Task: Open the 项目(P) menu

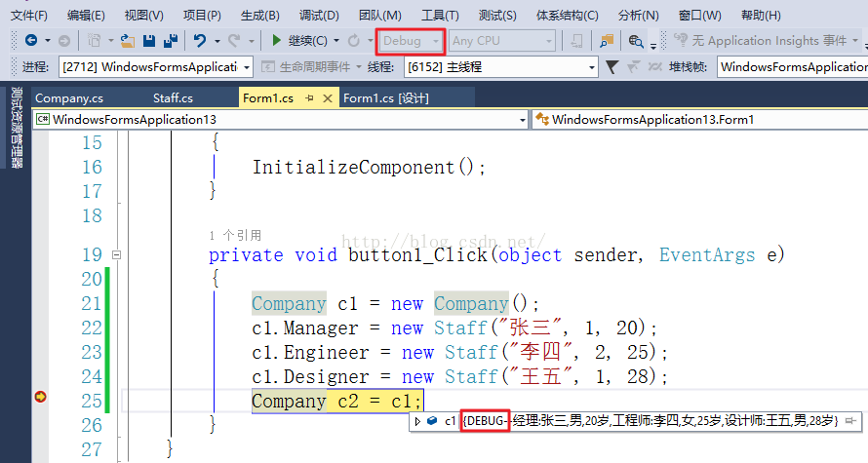Action: pyautogui.click(x=202, y=15)
